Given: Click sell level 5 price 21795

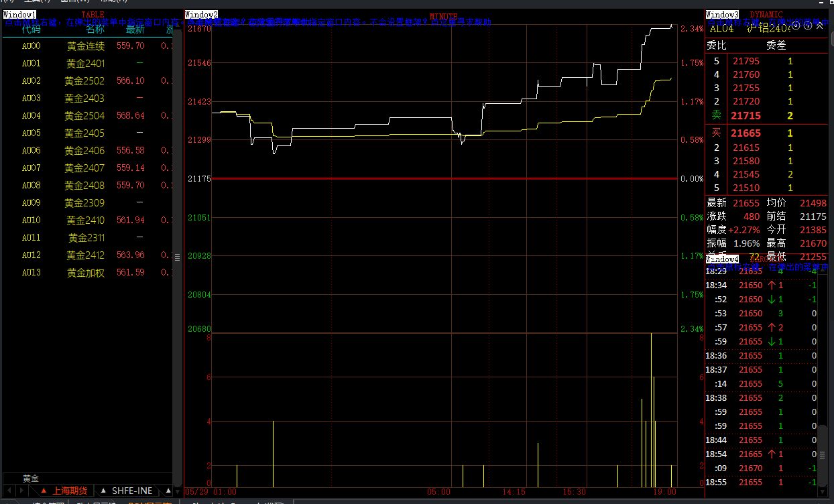Looking at the screenshot, I should 746,61.
